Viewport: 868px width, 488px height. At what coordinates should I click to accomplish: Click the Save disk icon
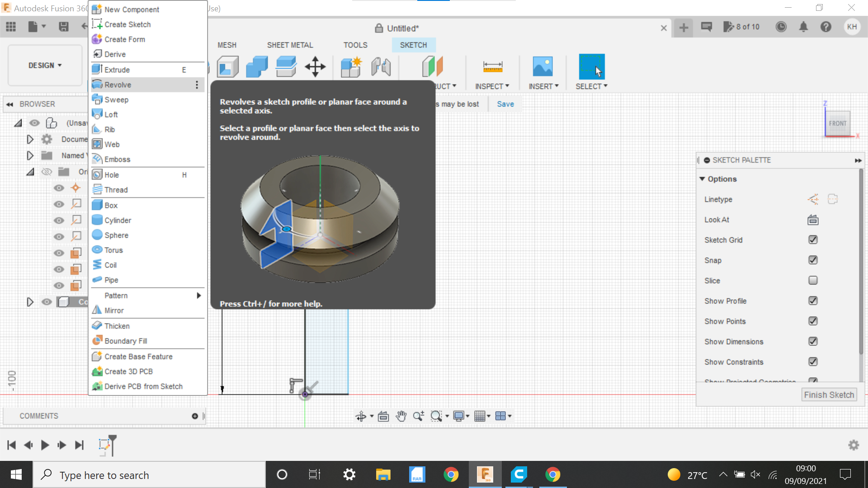64,27
